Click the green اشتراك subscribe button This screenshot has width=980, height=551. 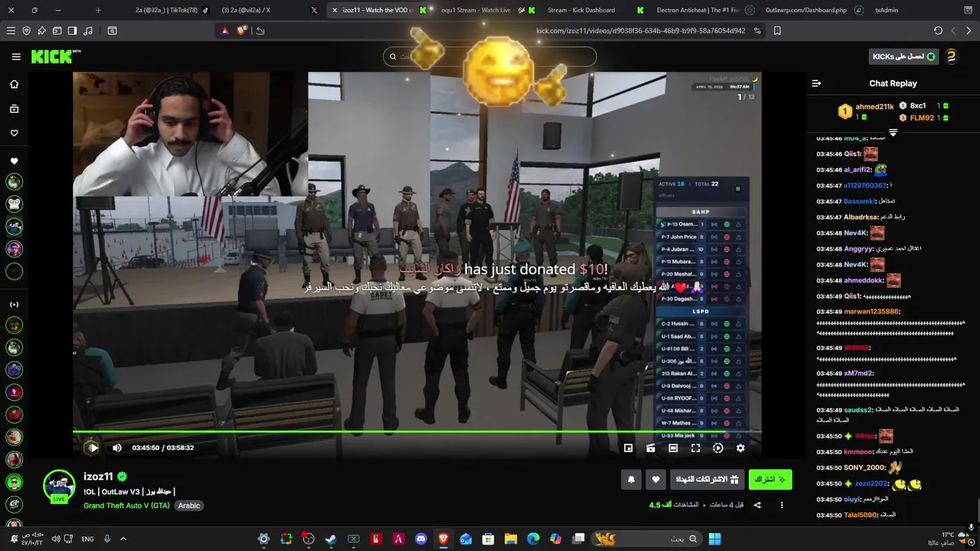click(x=770, y=479)
